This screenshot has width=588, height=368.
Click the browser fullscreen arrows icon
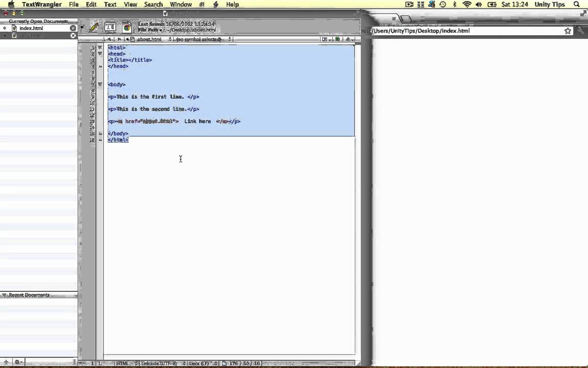(x=583, y=13)
